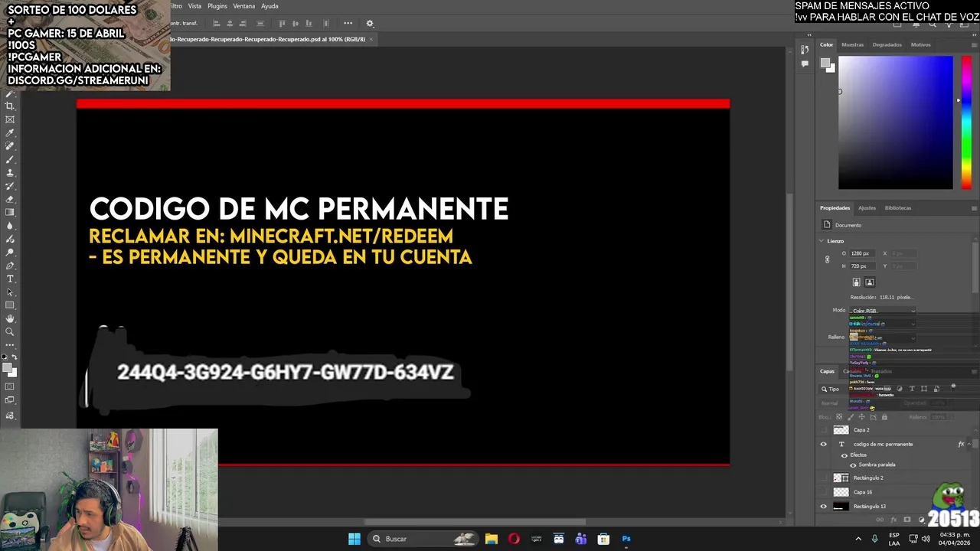Select the History Brush tool

coord(10,186)
